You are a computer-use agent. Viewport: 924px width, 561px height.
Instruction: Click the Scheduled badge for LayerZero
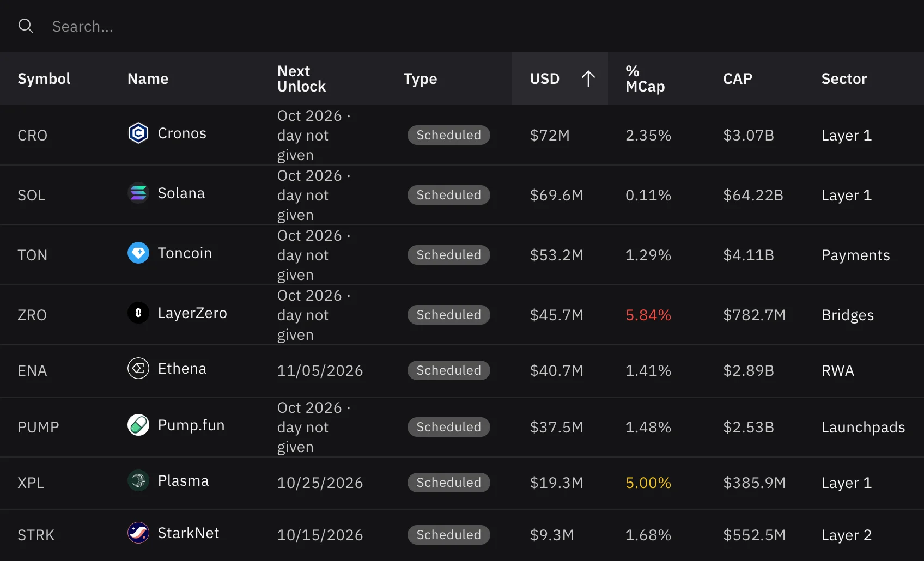(449, 315)
